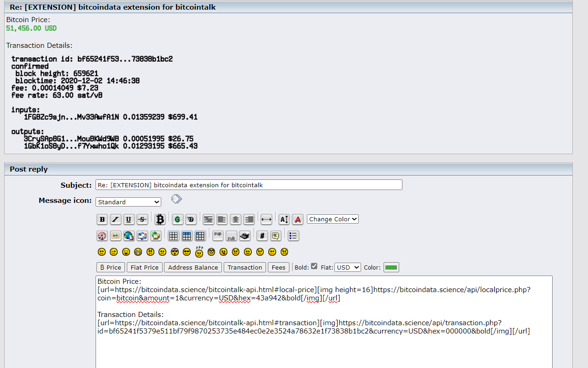This screenshot has height=368, width=588.
Task: Insert the grin smiley showing teeth
Action: coord(138,252)
